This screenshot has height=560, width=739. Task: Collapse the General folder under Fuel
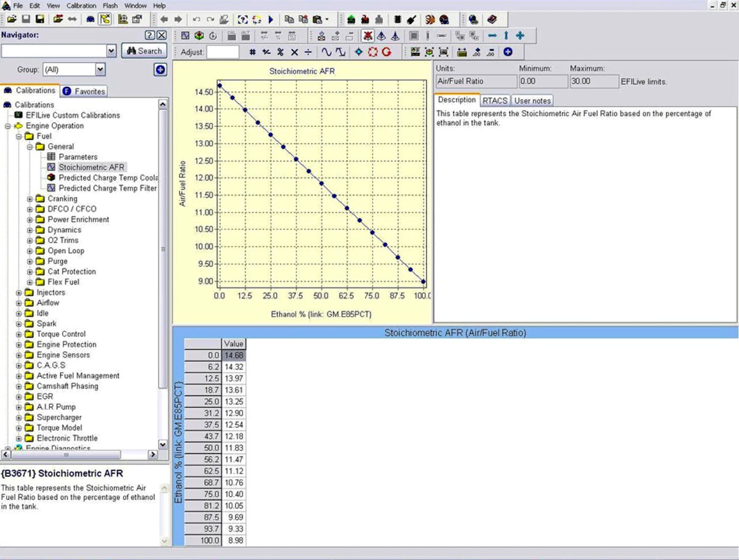[29, 146]
